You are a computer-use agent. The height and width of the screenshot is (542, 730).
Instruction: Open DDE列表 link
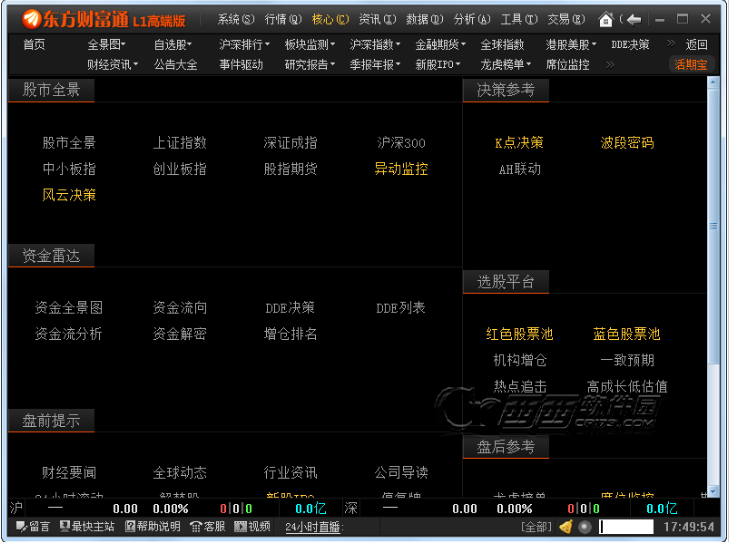[401, 308]
